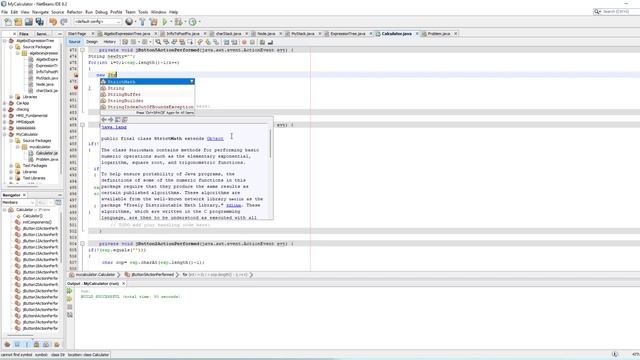640x360 pixels.
Task: Click the Source view button
Action: [x=74, y=42]
